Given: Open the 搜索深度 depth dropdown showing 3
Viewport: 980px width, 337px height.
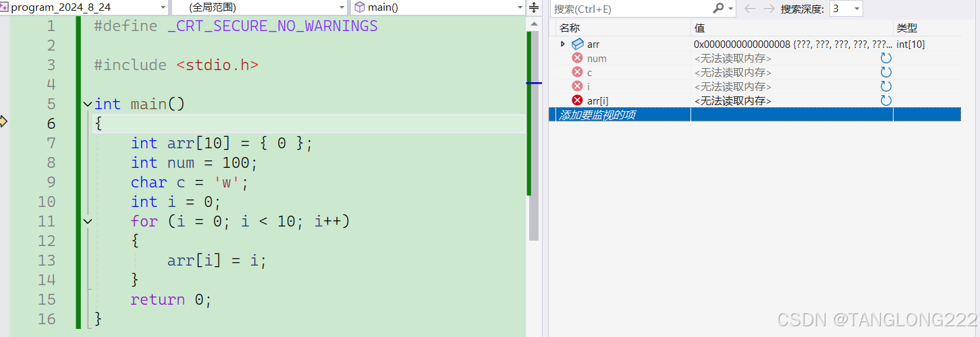Looking at the screenshot, I should 846,9.
